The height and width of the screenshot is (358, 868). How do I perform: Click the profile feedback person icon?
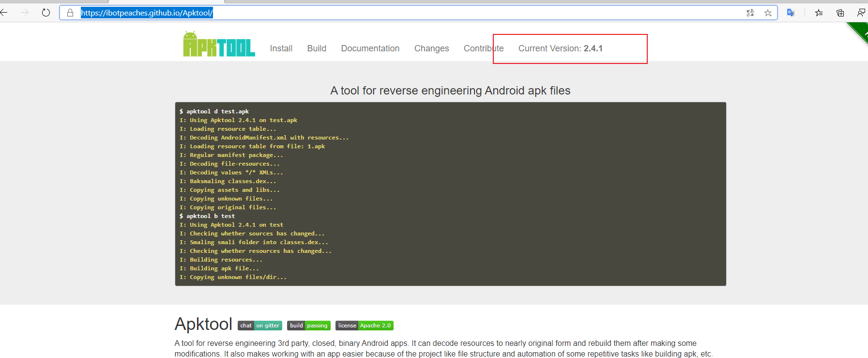click(x=861, y=13)
